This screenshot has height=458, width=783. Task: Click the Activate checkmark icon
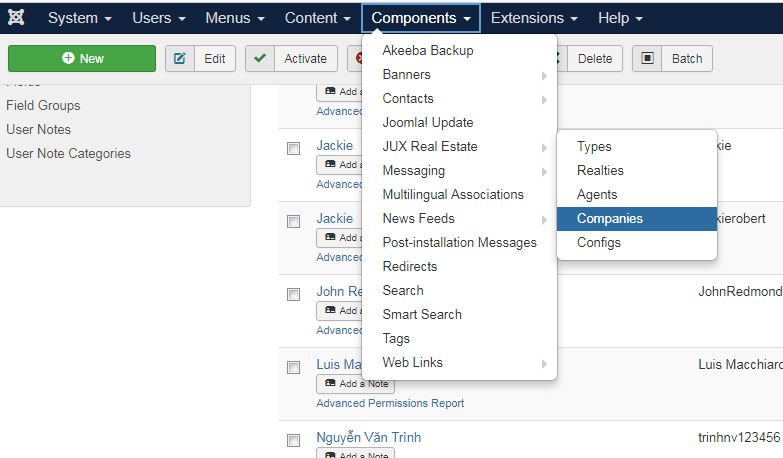[x=260, y=58]
